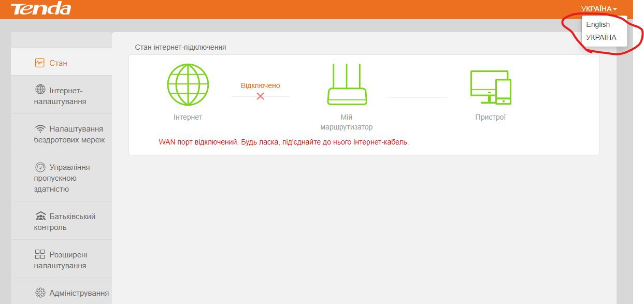This screenshot has width=644, height=304.
Task: Open the Стан status tab
Action: click(61, 63)
